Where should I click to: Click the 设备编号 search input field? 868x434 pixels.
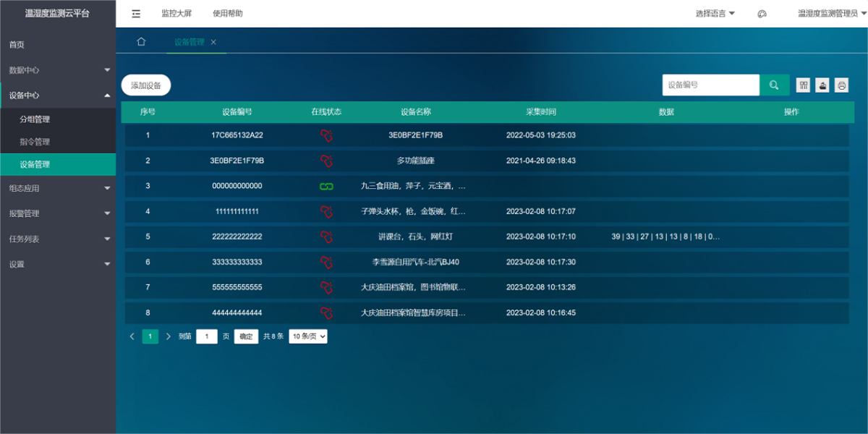[x=710, y=85]
